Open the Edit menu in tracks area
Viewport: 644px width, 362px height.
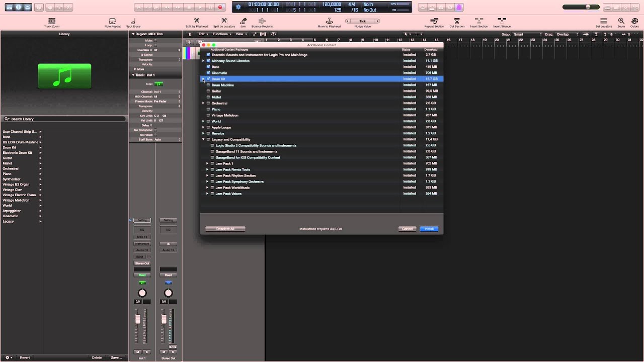click(x=203, y=34)
